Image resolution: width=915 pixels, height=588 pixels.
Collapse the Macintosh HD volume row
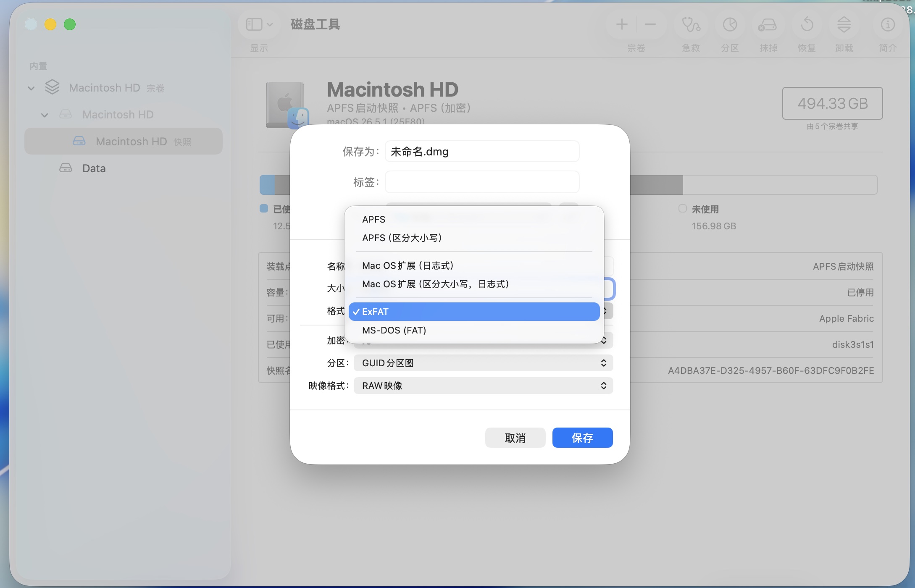[45, 115]
